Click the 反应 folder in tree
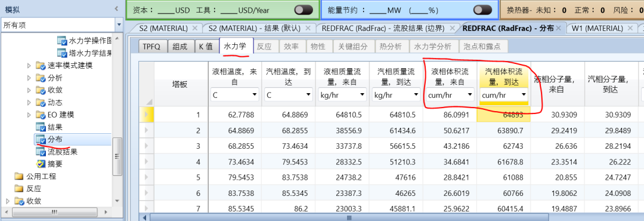This screenshot has height=221, width=644. [33, 189]
